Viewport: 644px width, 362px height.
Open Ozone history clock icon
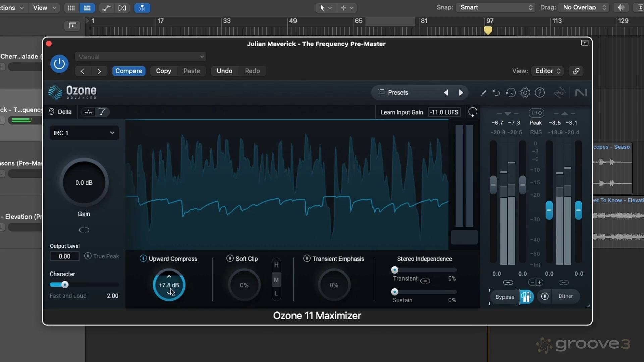511,93
